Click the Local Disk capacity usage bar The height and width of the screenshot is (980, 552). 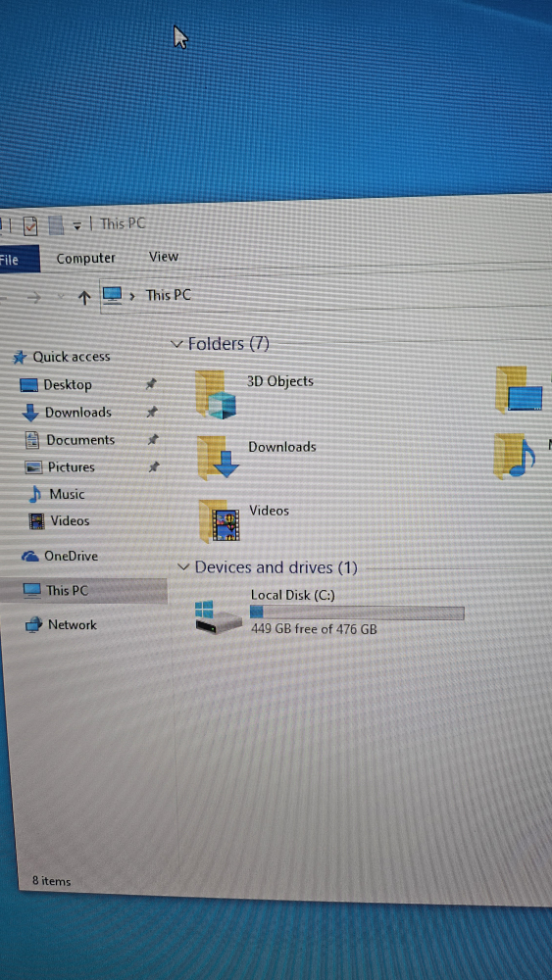click(x=357, y=612)
